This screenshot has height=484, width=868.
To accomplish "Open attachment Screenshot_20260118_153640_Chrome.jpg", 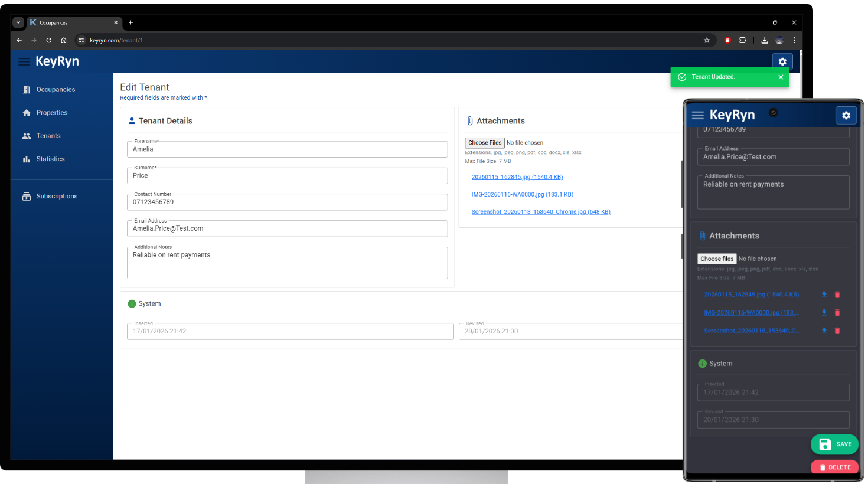I will click(x=540, y=211).
